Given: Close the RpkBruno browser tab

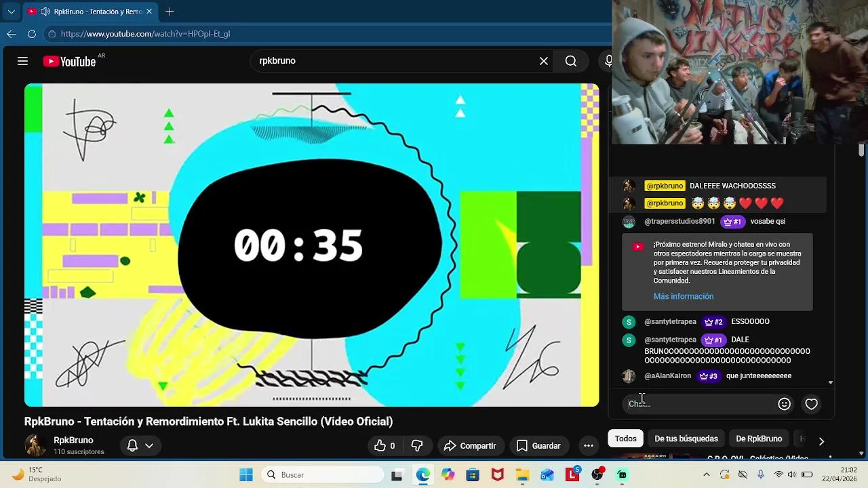Looking at the screenshot, I should coord(149,12).
